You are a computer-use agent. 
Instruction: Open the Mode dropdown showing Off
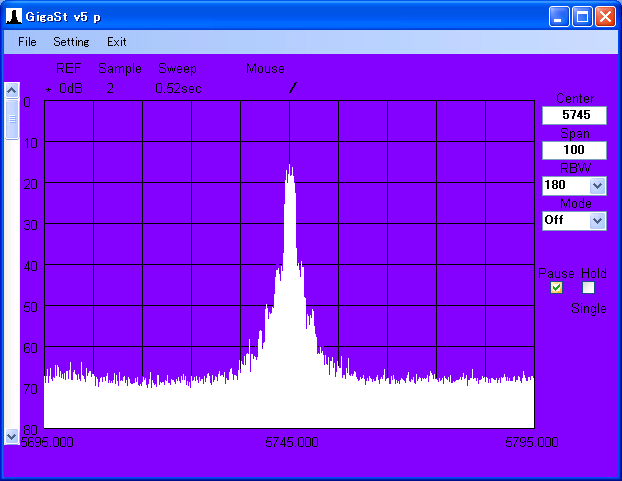tap(598, 220)
